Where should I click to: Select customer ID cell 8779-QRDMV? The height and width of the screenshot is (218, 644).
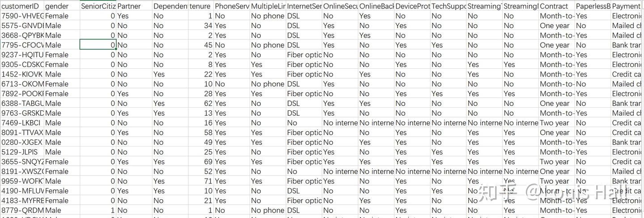pos(22,210)
